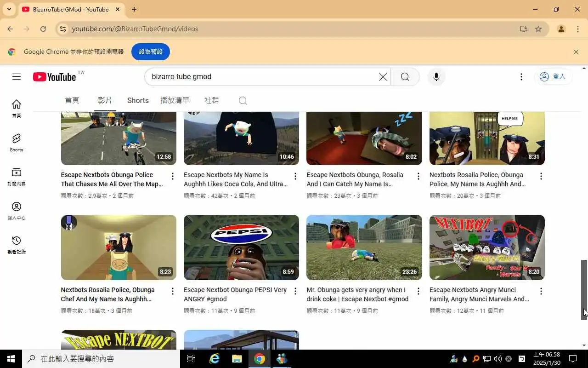This screenshot has height=368, width=588.
Task: Open Chrome profile avatar button
Action: tap(561, 29)
